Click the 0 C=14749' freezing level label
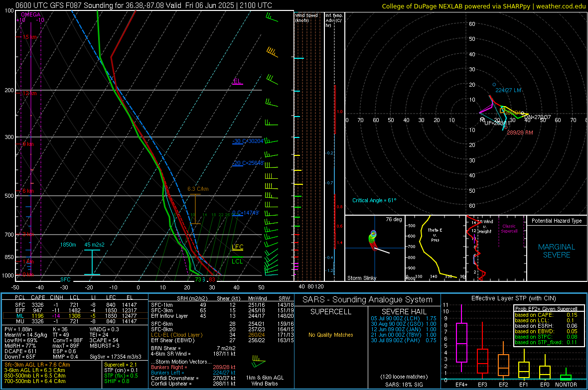Viewport: 588px width, 390px height. 246,213
